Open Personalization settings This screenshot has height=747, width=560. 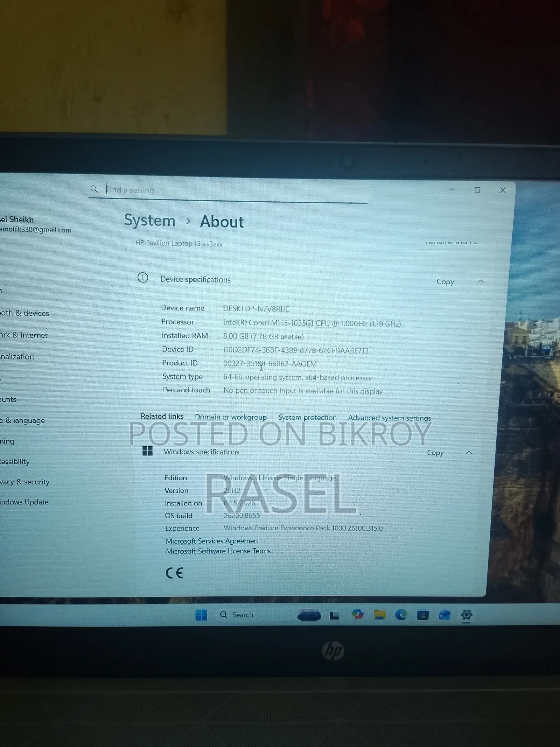point(17,357)
